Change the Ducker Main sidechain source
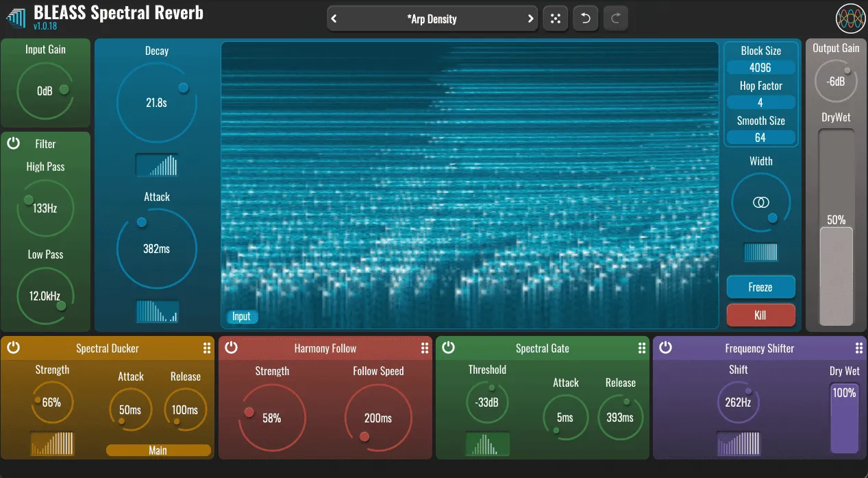 coord(158,451)
